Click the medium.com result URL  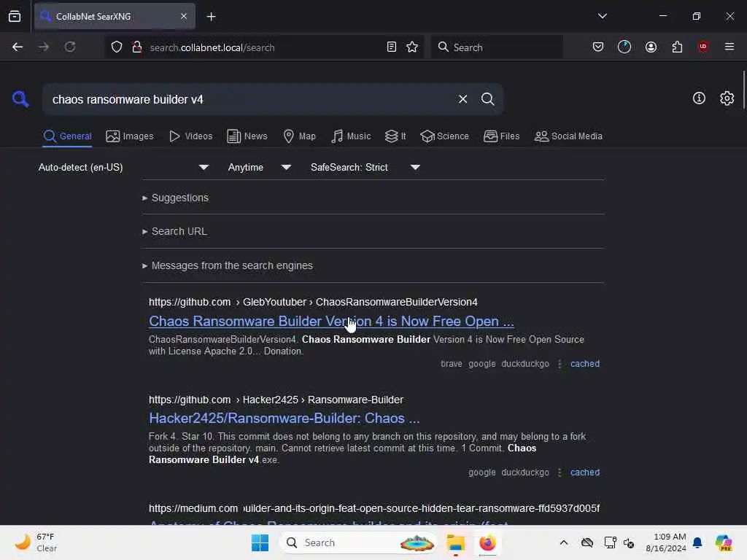tap(374, 508)
